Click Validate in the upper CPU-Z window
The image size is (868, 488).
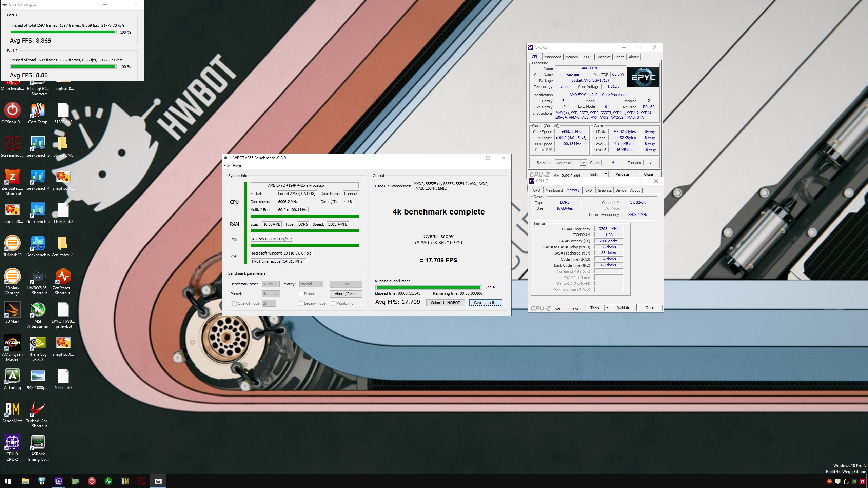point(622,174)
